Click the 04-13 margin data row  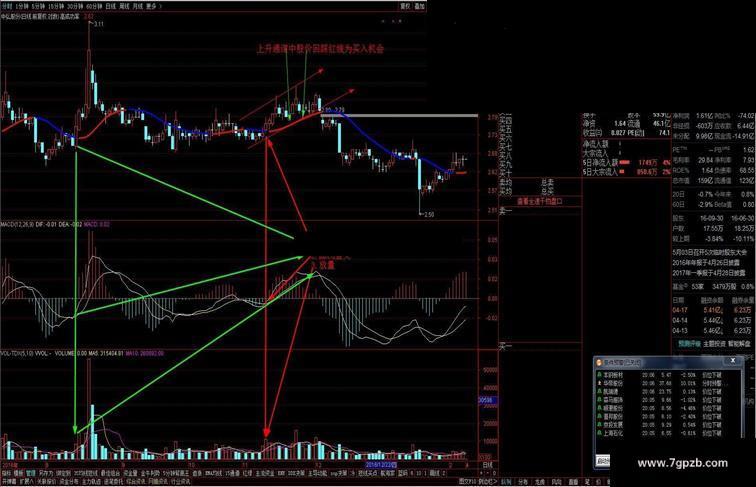click(x=712, y=331)
